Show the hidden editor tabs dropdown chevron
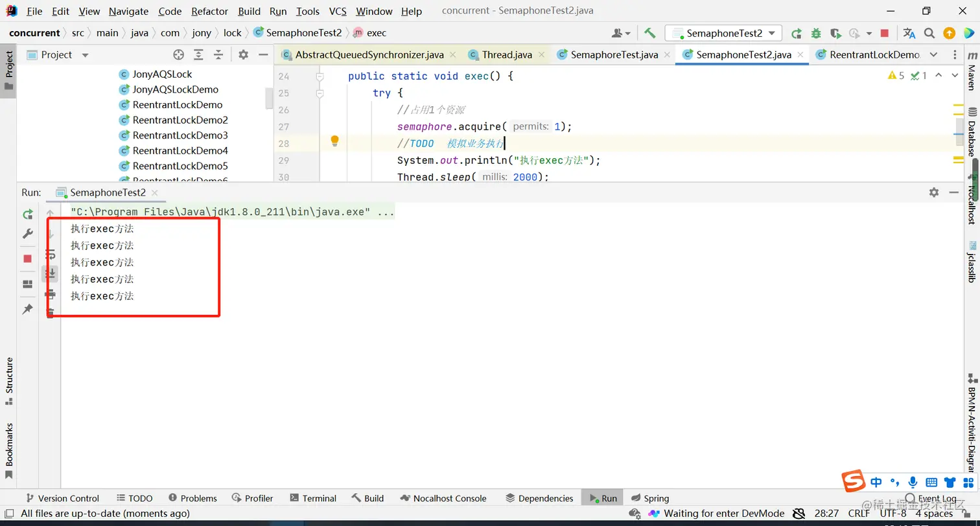 tap(933, 55)
